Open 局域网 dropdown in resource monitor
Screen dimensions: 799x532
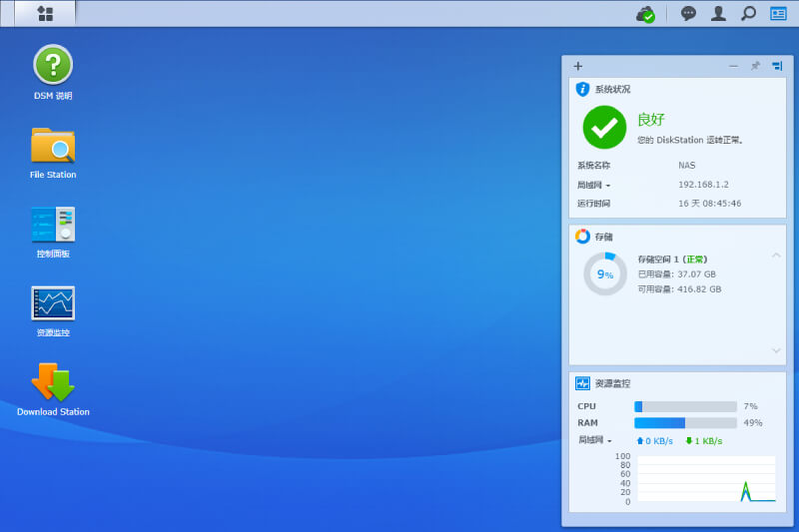click(x=594, y=440)
